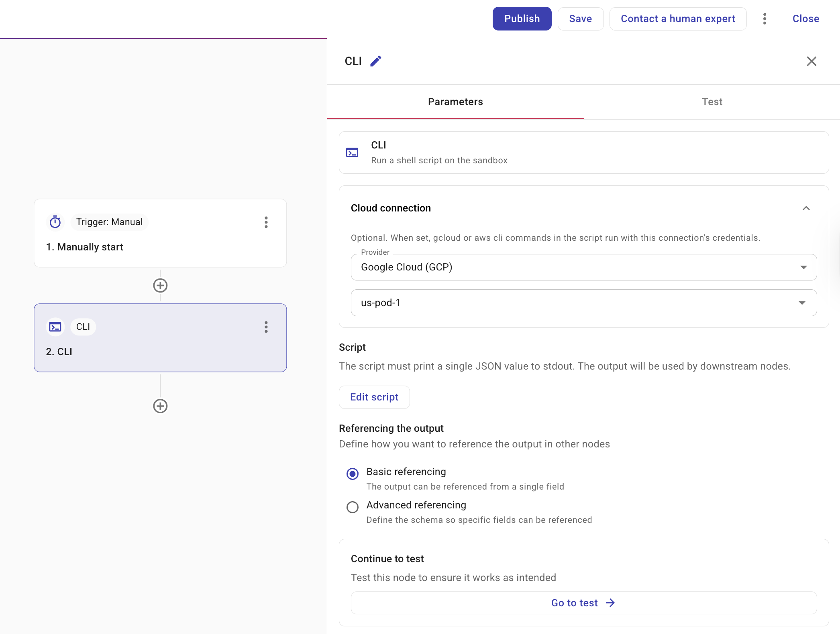840x634 pixels.
Task: Switch to the Parameters tab
Action: click(x=455, y=102)
